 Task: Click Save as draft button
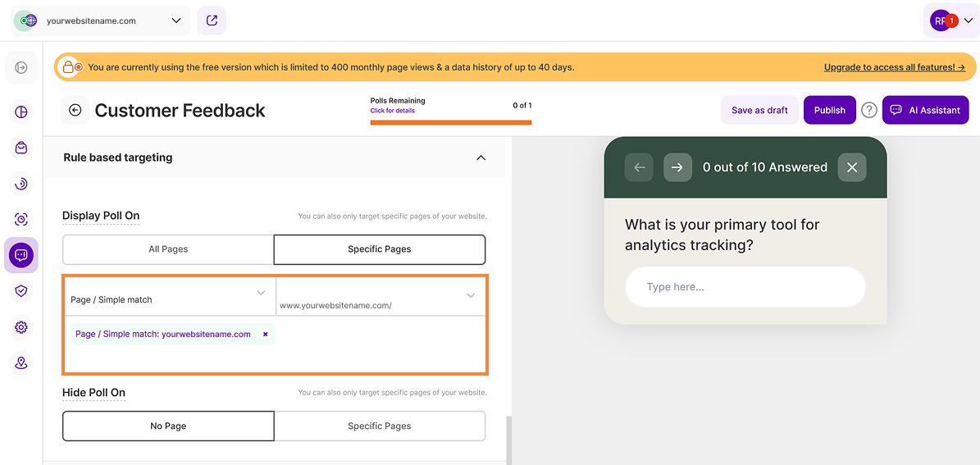coord(759,110)
